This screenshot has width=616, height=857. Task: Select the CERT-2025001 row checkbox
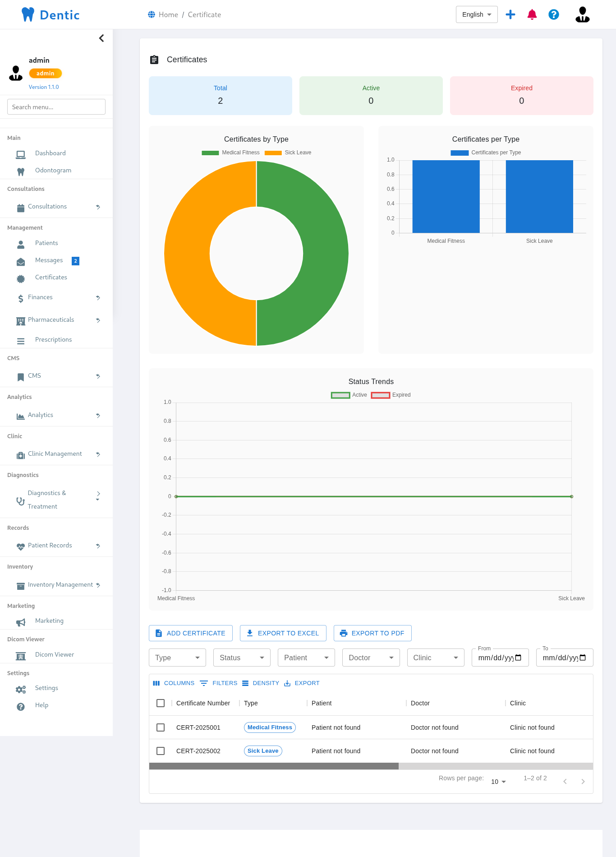[x=161, y=727]
